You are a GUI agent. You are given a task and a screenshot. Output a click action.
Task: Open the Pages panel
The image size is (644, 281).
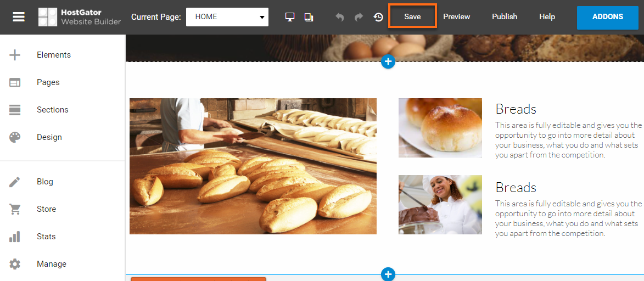coord(48,82)
